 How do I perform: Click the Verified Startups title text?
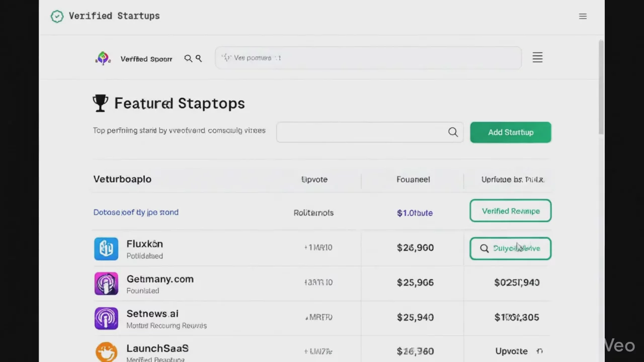click(x=114, y=16)
